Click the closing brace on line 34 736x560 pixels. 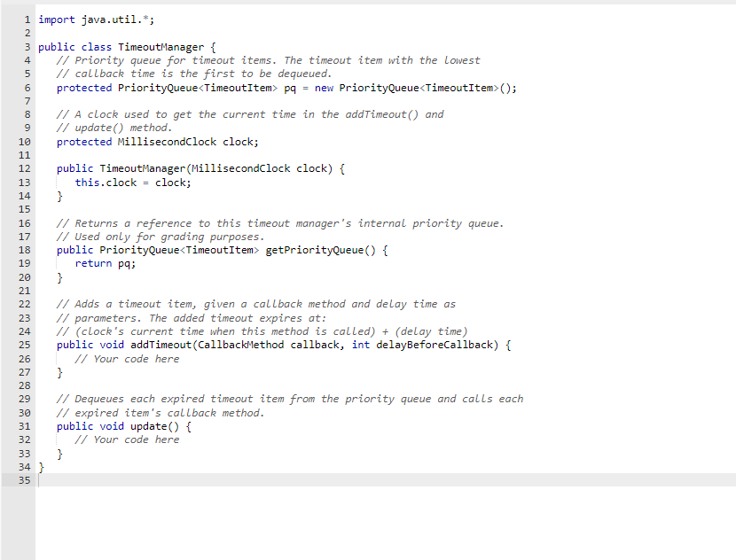coord(42,467)
